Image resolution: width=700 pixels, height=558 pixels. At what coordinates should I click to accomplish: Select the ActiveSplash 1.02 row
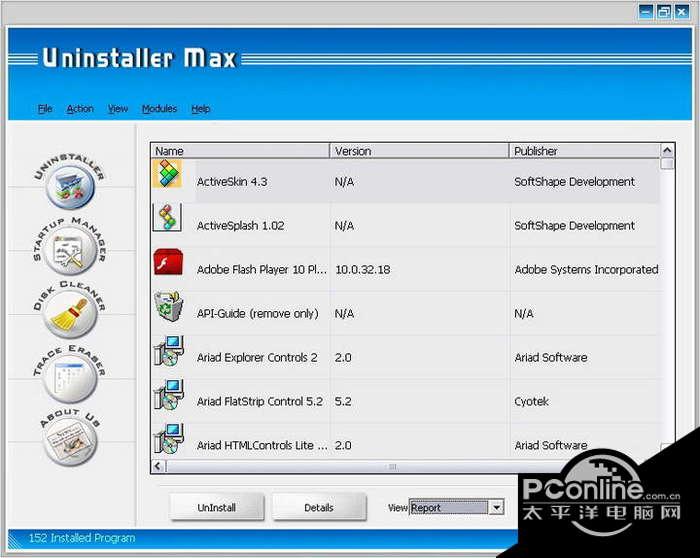[x=405, y=225]
